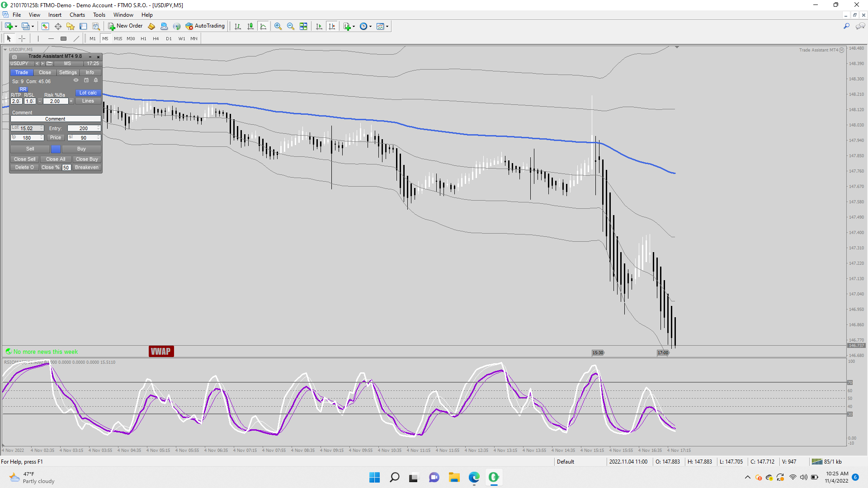This screenshot has height=488, width=868.
Task: Select the candlestick chart type icon
Action: (250, 26)
